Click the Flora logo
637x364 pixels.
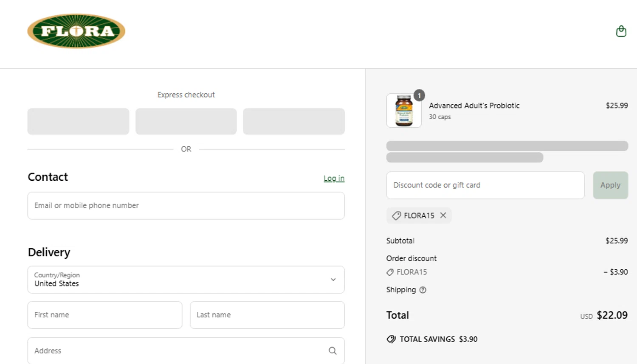click(x=76, y=31)
